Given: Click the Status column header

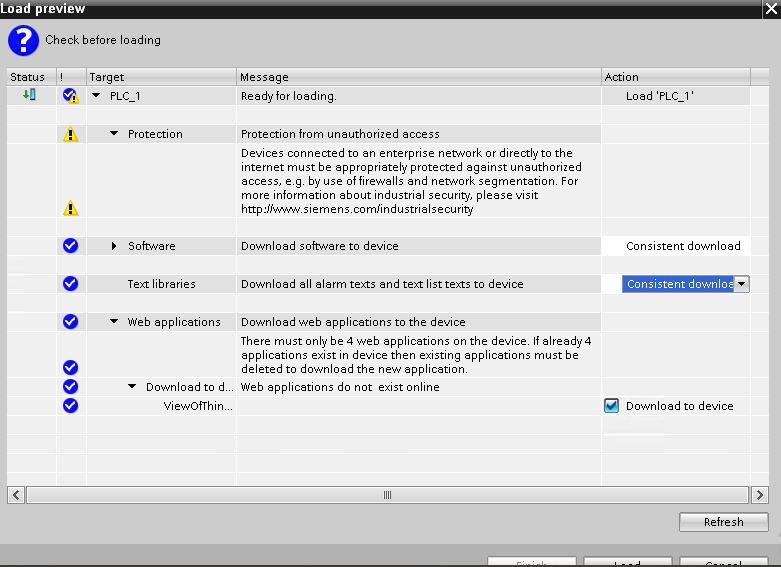Looking at the screenshot, I should tap(31, 77).
